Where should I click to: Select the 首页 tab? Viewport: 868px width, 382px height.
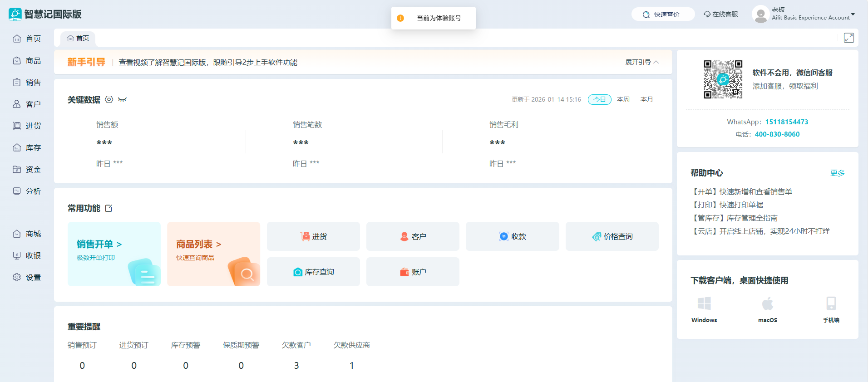click(78, 38)
